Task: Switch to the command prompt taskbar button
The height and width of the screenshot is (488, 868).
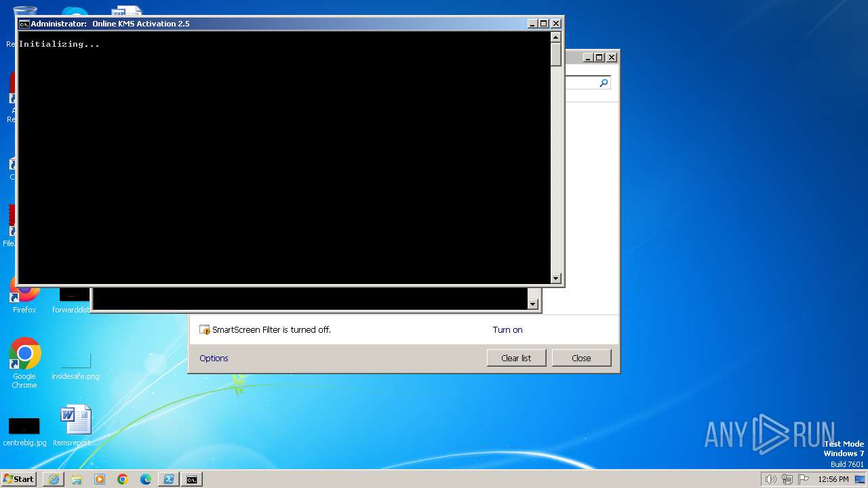Action: (x=192, y=479)
